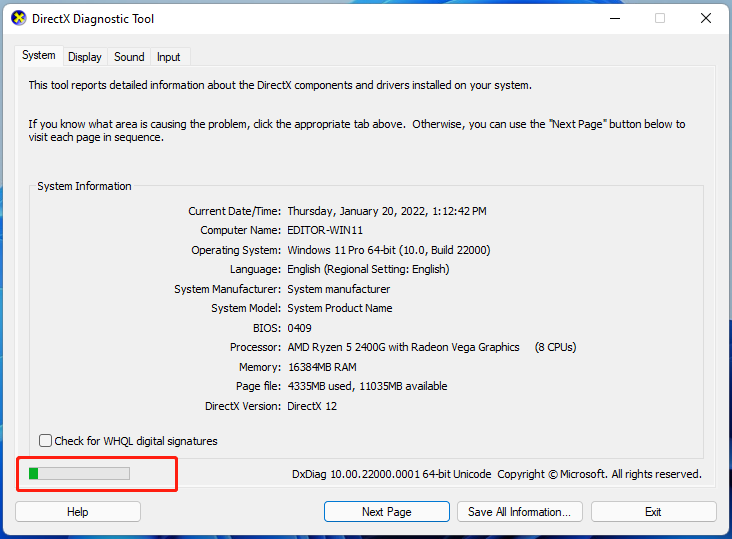Click the green loading progress bar
The height and width of the screenshot is (539, 732).
pyautogui.click(x=79, y=474)
